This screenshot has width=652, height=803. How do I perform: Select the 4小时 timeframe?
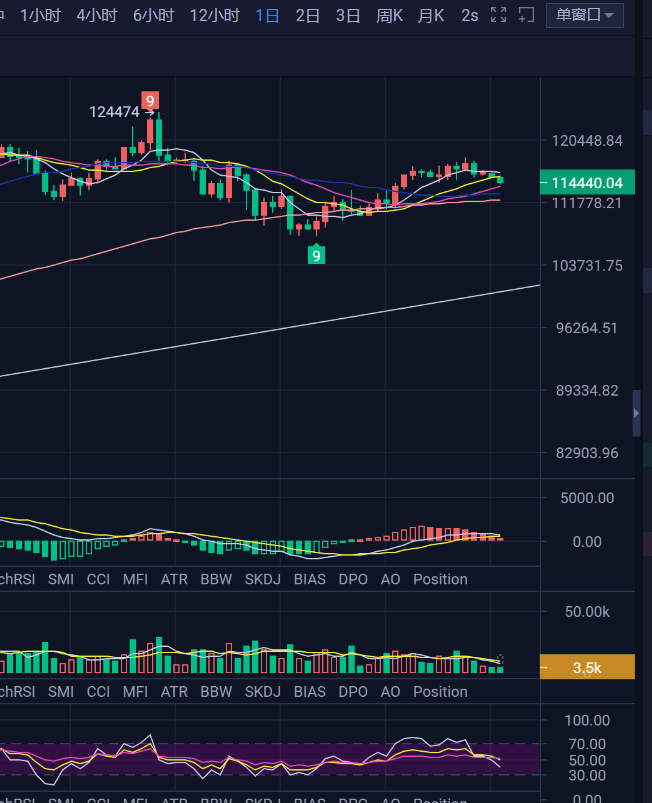click(x=96, y=15)
